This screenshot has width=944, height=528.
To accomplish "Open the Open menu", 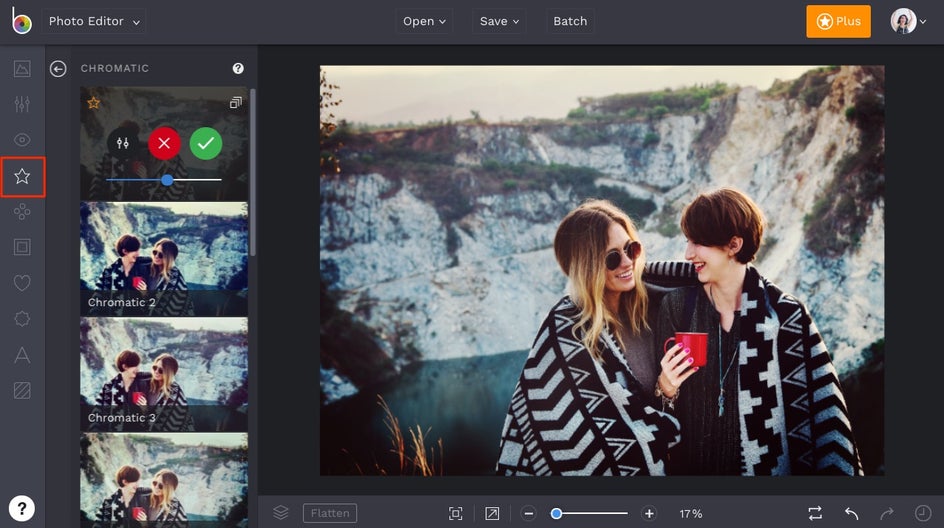I will [x=424, y=21].
